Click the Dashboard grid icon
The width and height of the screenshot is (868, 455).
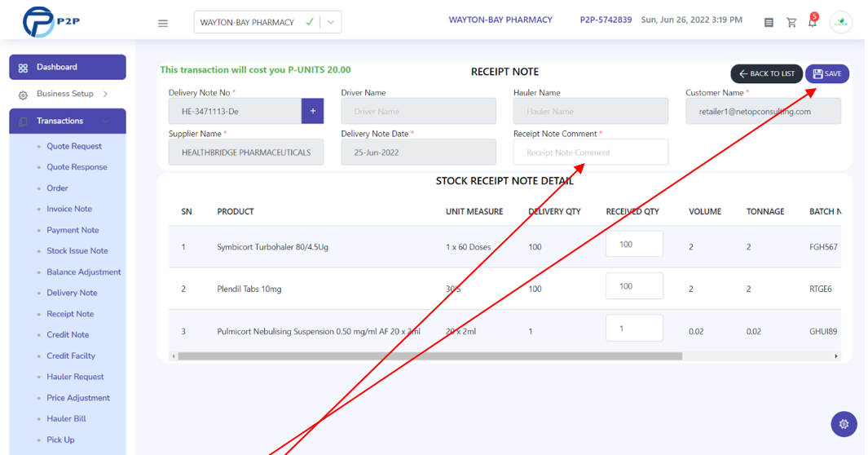click(x=23, y=68)
